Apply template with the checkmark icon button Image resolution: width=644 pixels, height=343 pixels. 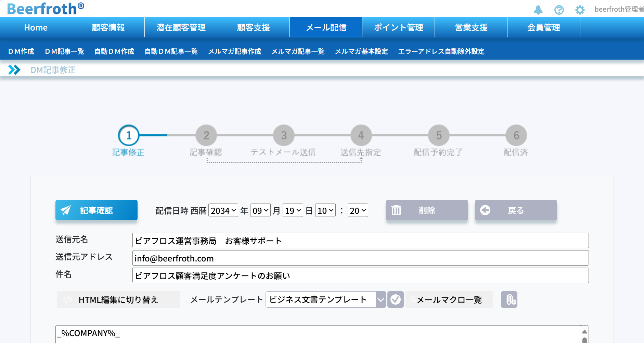pyautogui.click(x=395, y=300)
